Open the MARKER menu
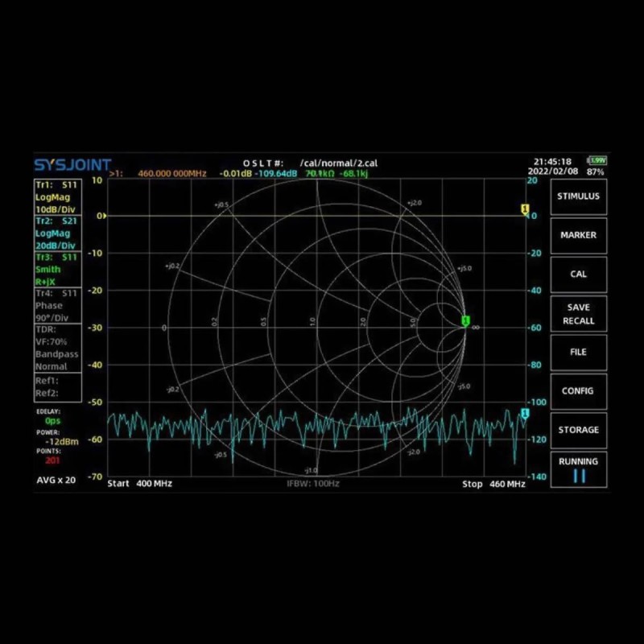 tap(578, 235)
